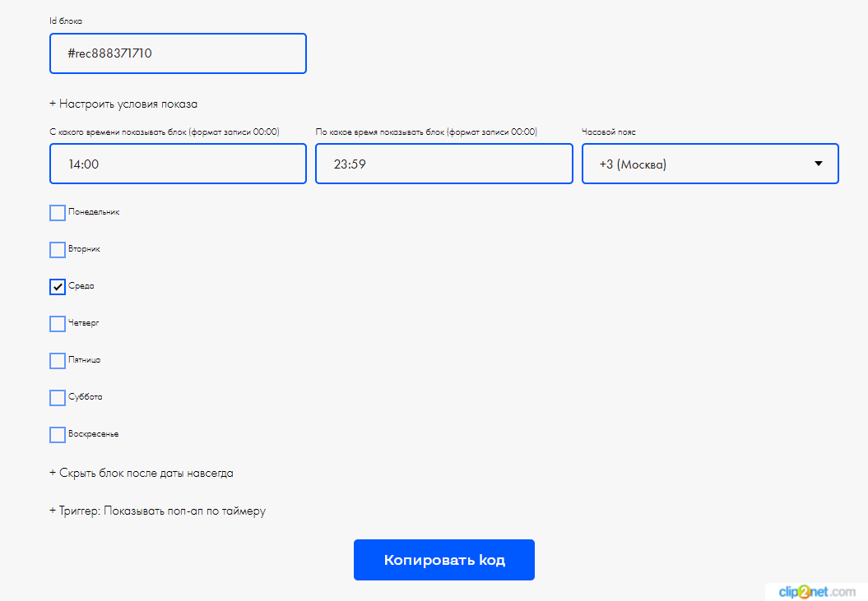The height and width of the screenshot is (601, 868).
Task: Collapse the Настроить условия показа section
Action: coord(123,104)
